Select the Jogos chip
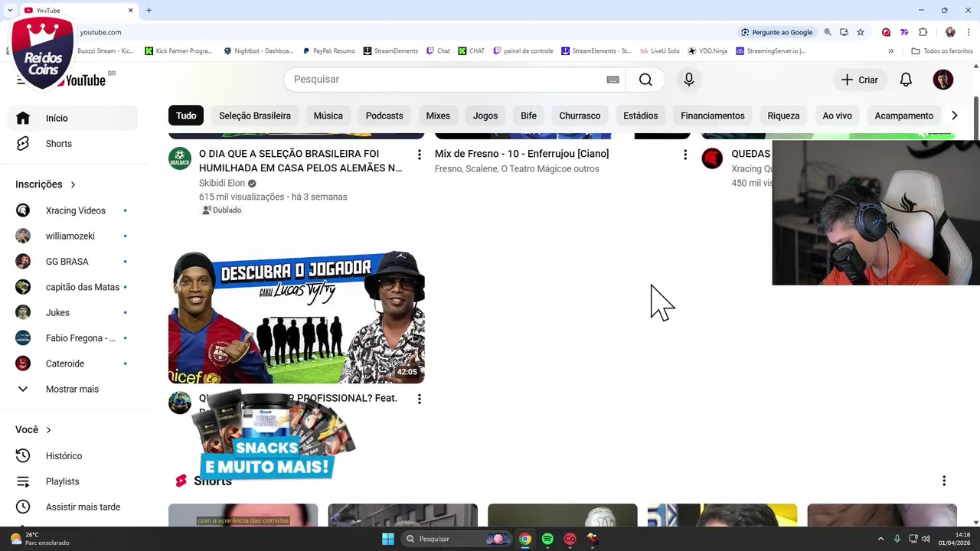The width and height of the screenshot is (980, 551). point(485,116)
